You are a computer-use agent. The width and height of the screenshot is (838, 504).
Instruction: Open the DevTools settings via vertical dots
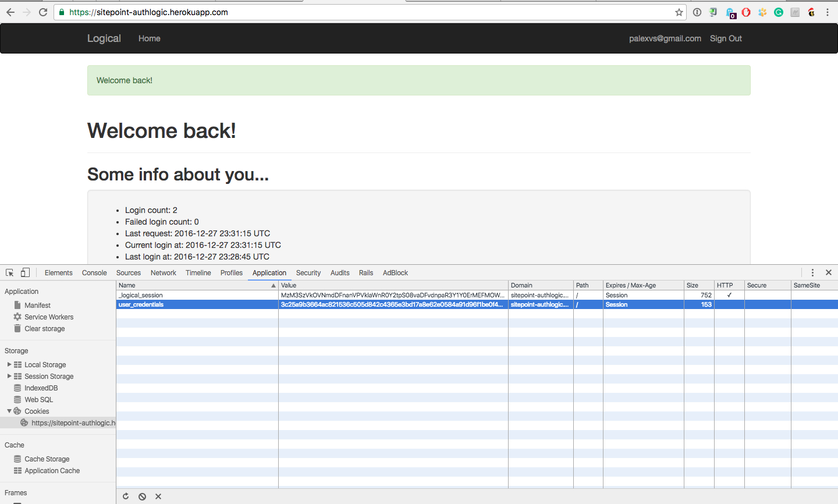[x=812, y=272]
